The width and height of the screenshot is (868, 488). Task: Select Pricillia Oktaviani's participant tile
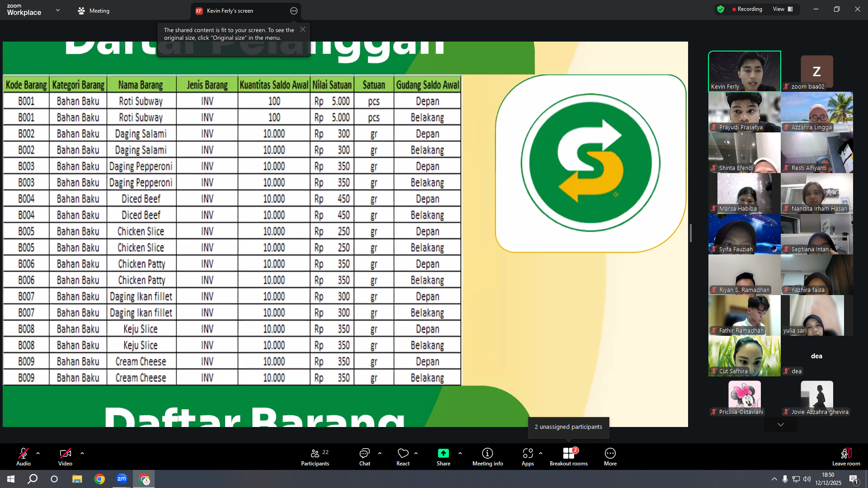745,397
